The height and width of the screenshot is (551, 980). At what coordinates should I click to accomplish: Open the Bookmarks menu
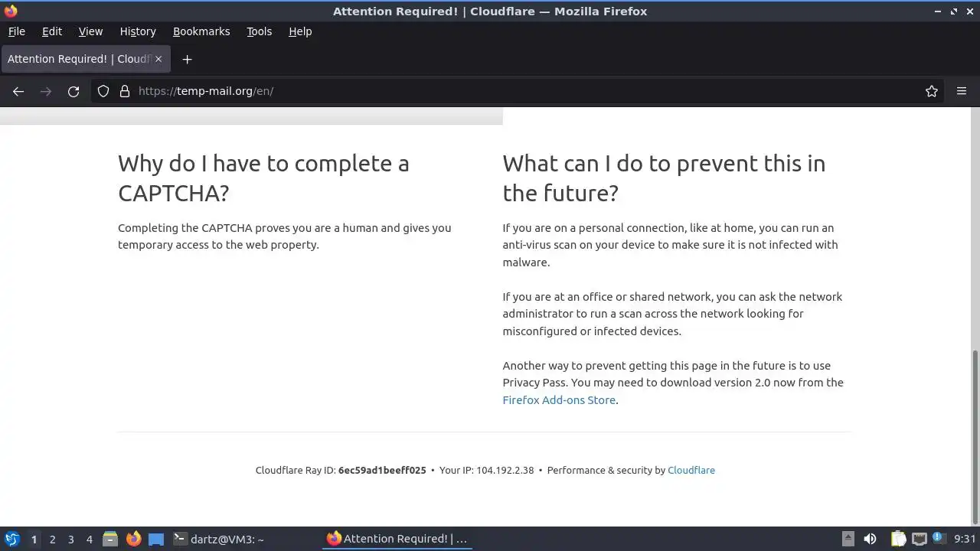(x=201, y=31)
